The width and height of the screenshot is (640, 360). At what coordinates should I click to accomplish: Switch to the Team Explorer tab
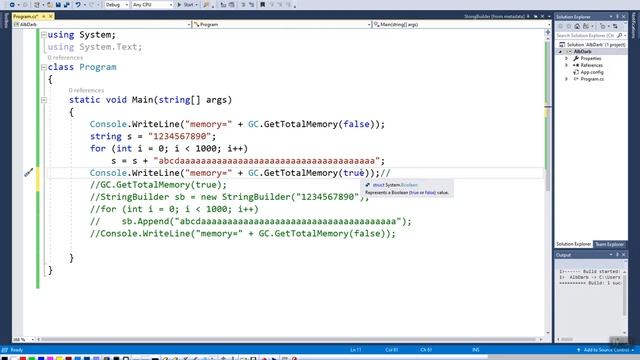pos(609,244)
